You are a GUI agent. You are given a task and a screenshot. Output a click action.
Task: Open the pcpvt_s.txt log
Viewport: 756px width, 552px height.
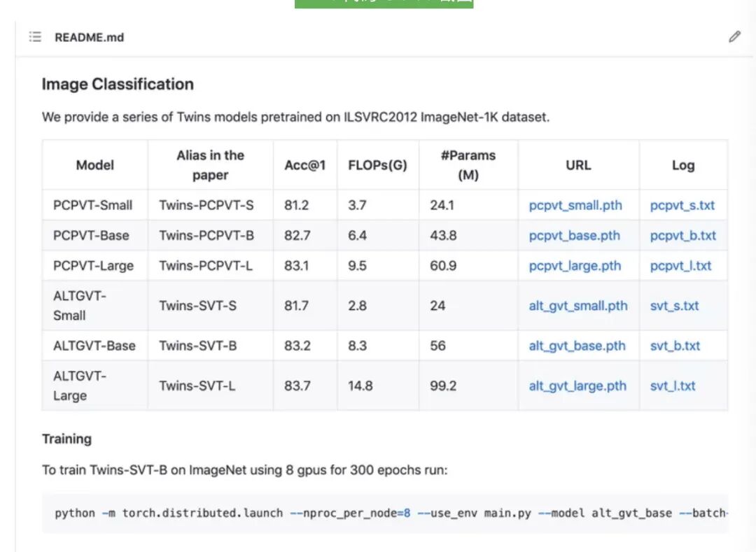point(682,206)
